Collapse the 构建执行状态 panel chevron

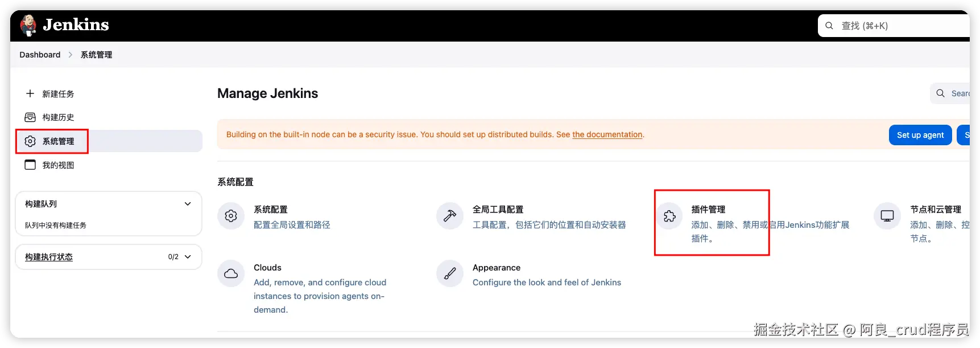[x=188, y=257]
